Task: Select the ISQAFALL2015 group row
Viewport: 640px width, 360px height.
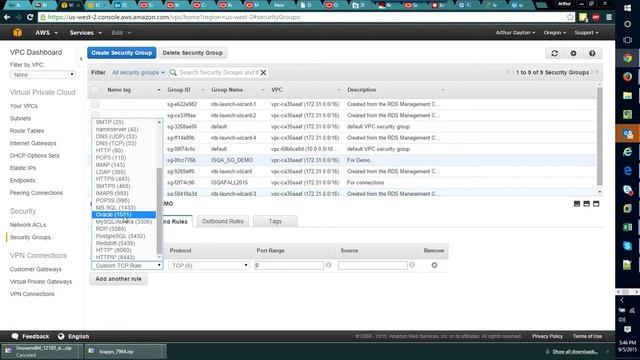Action: 342,183
